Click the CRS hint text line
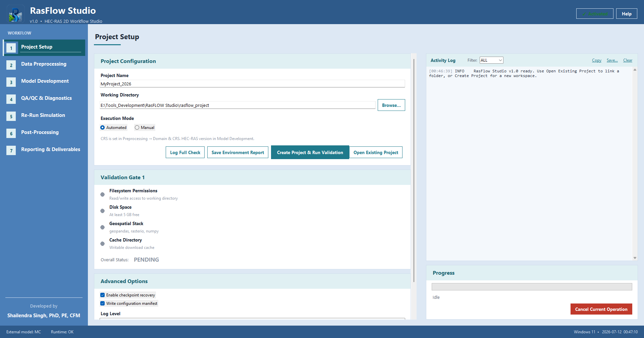This screenshot has height=338, width=644. (x=177, y=139)
